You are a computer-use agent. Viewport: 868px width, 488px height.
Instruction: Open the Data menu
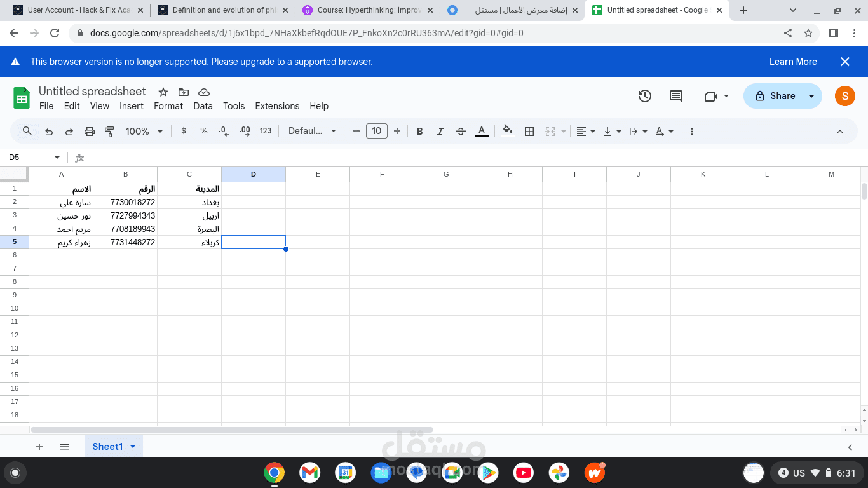tap(203, 106)
